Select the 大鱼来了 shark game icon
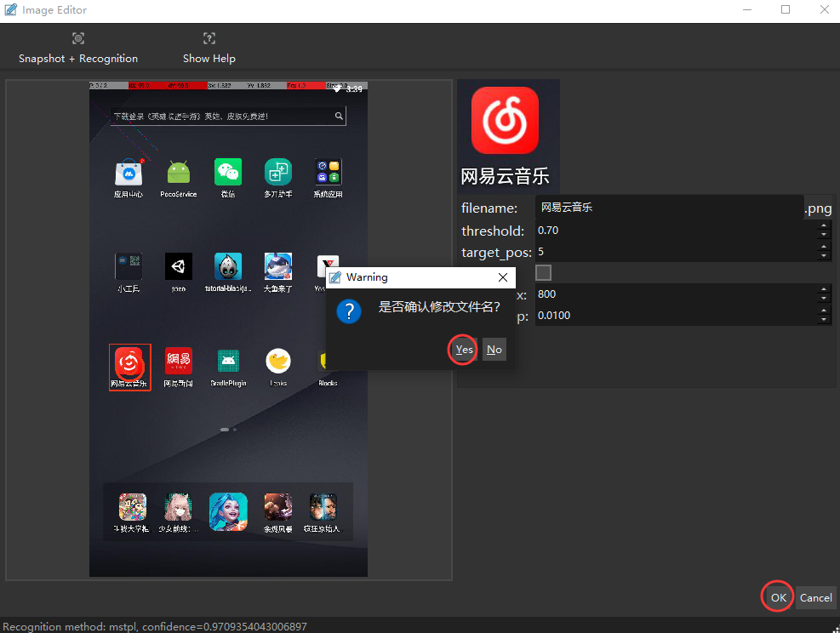 coord(278,266)
